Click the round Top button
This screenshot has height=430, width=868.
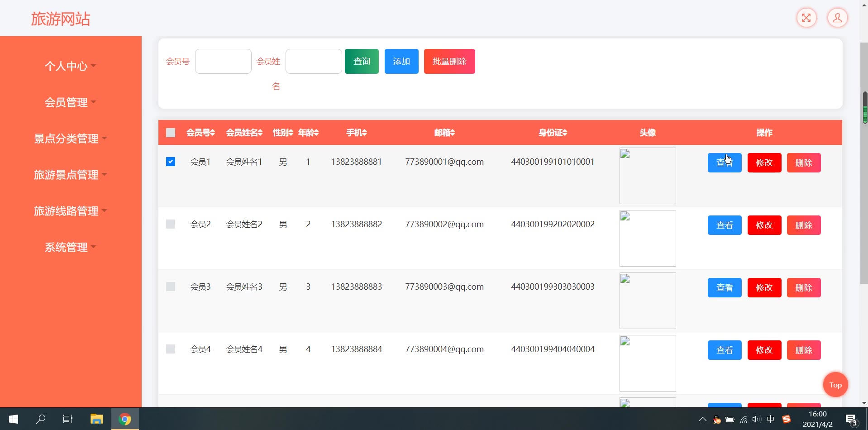click(835, 385)
